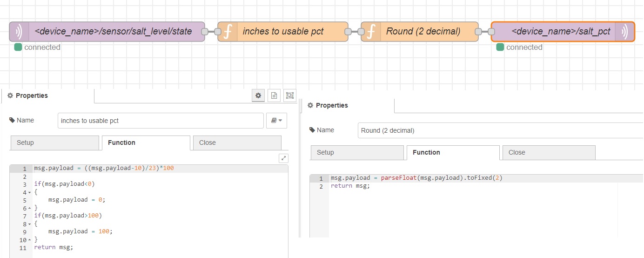This screenshot has height=258, width=644.
Task: Open the Setup tab of Round function
Action: tap(357, 152)
